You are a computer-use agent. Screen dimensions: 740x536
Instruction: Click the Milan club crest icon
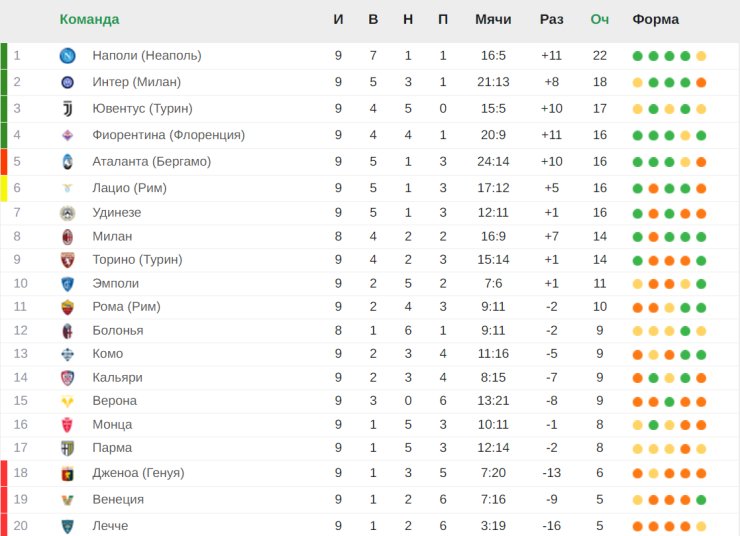coord(67,236)
